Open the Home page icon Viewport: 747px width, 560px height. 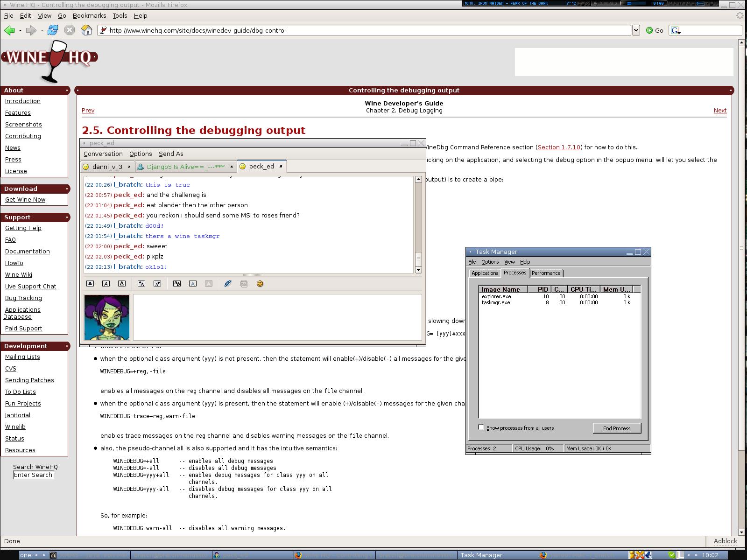pos(87,30)
